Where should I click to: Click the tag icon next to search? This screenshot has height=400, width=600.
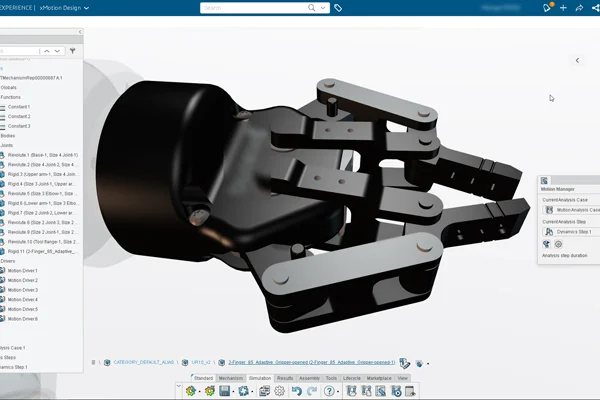point(338,7)
